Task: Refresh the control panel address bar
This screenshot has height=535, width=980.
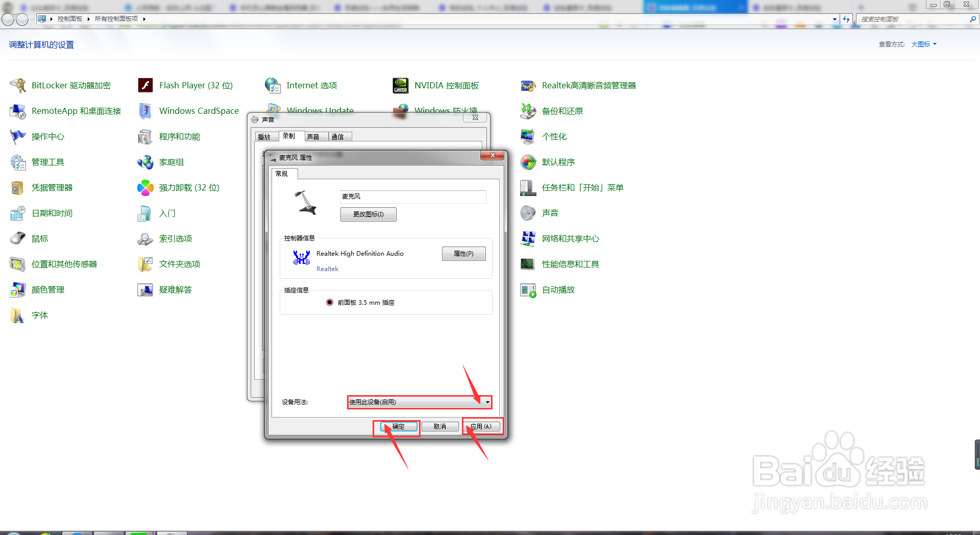Action: (846, 19)
